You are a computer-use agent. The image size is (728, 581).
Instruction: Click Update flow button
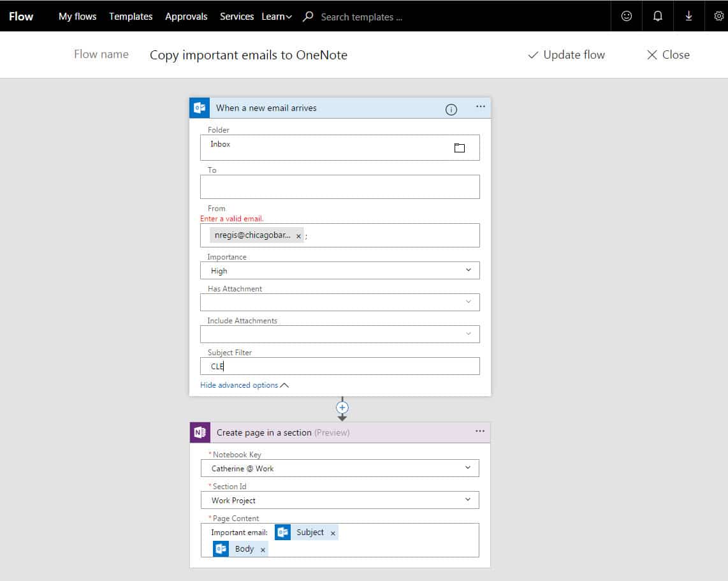567,55
